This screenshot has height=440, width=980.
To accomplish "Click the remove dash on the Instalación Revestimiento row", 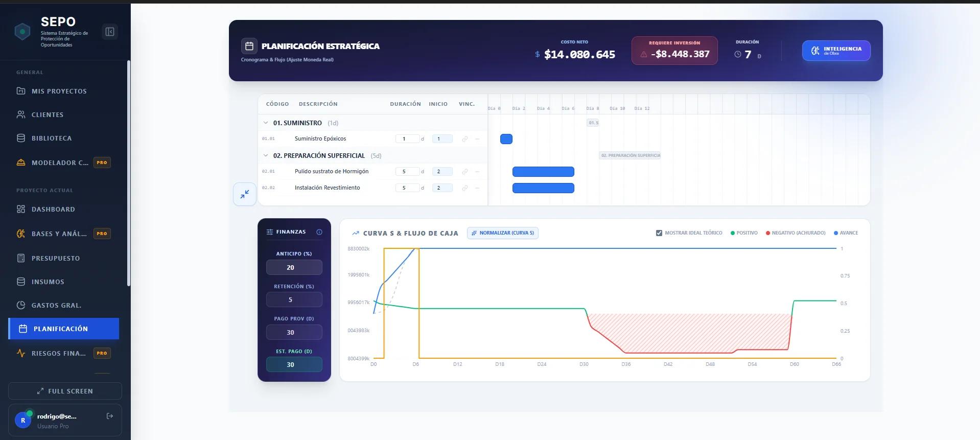I will [477, 188].
